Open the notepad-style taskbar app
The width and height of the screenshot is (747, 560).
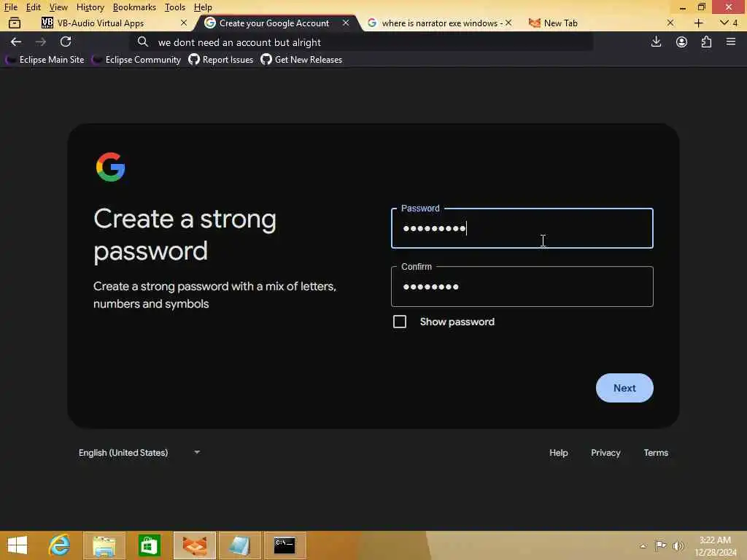239,545
